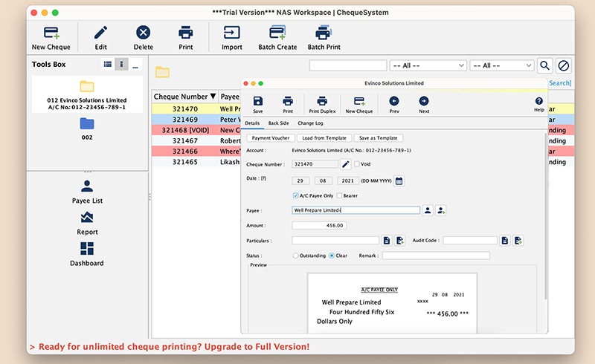
Task: Click the Print icon in main toolbar
Action: click(185, 33)
